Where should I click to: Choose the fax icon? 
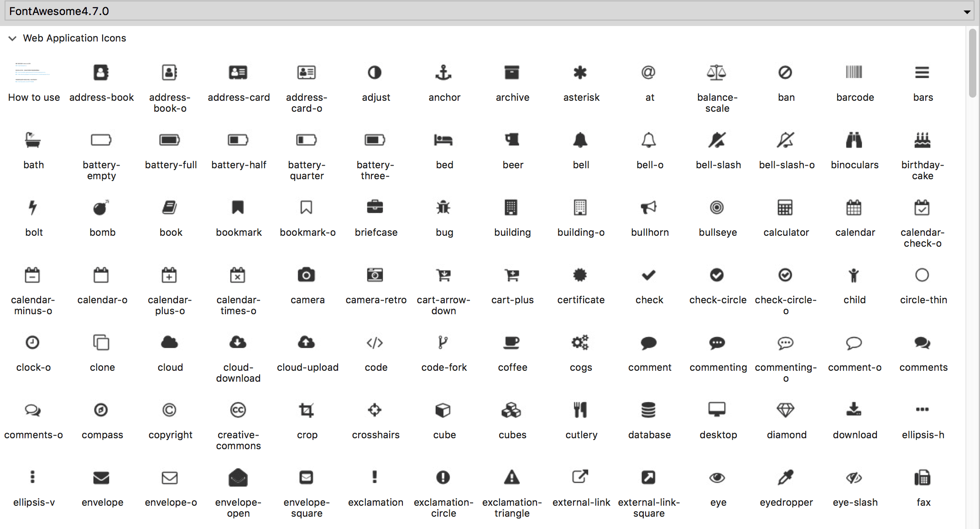pos(922,477)
